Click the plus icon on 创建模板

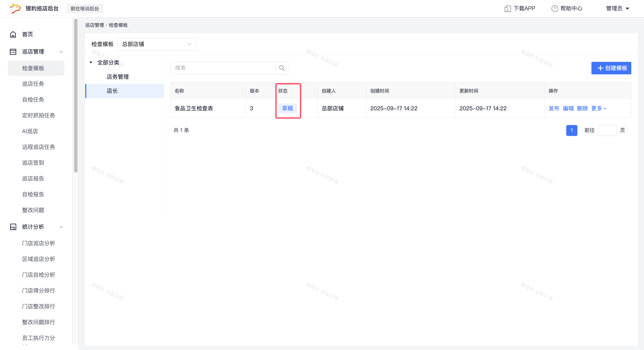600,68
